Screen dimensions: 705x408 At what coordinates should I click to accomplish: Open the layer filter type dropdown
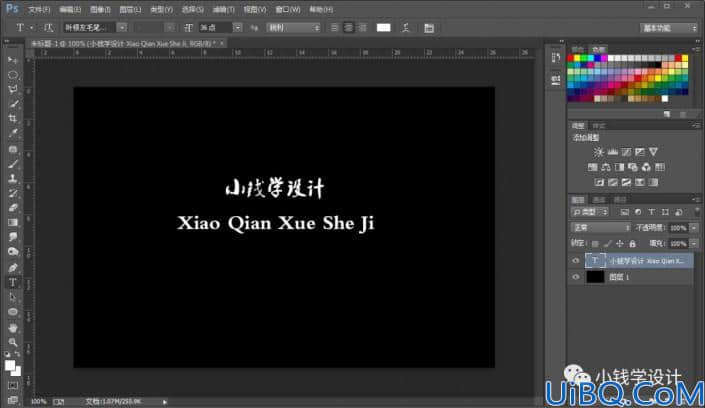point(590,212)
